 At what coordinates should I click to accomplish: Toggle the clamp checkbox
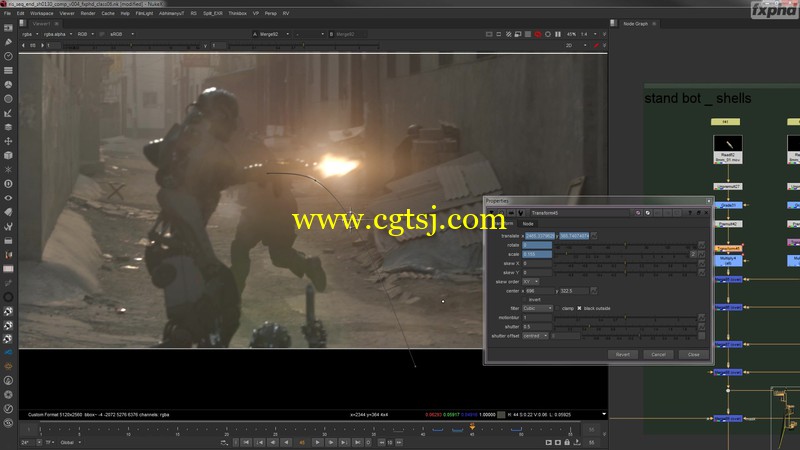point(557,308)
